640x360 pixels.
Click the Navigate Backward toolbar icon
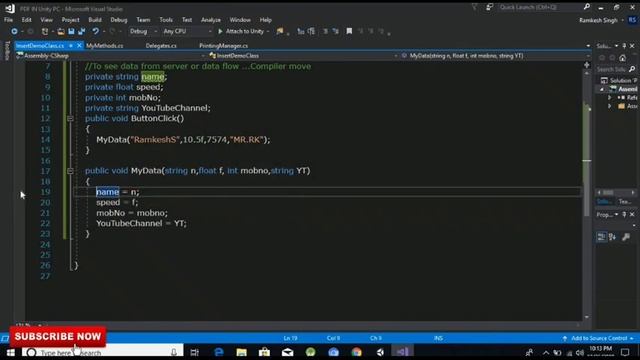coord(14,31)
